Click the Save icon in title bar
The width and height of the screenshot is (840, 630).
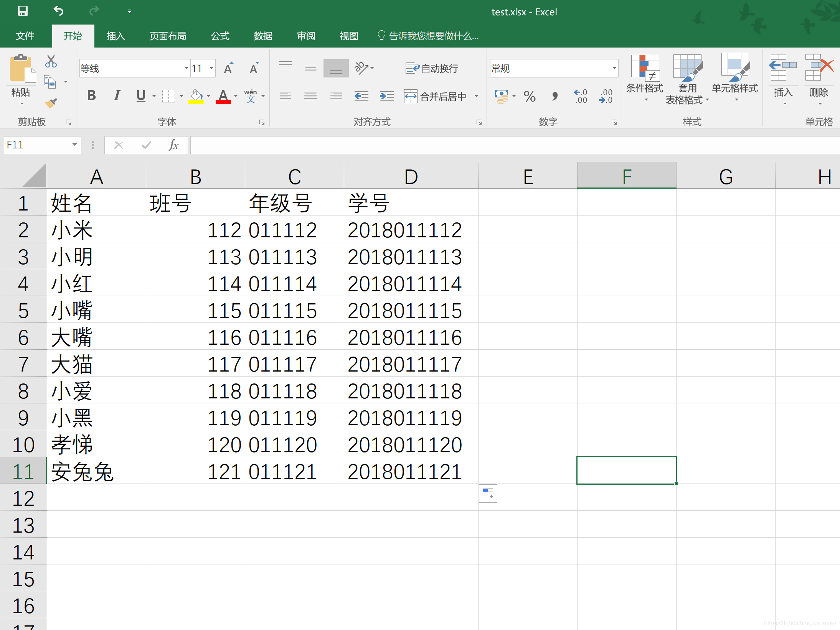(23, 11)
